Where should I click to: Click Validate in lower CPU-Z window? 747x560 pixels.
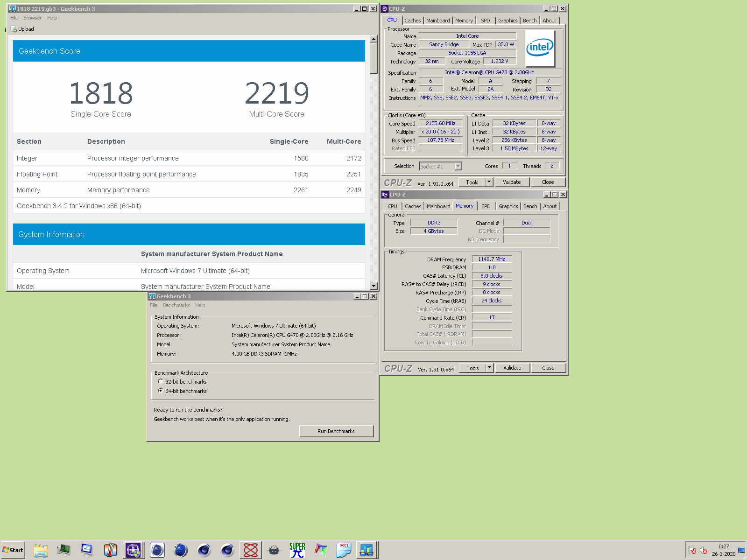click(513, 368)
